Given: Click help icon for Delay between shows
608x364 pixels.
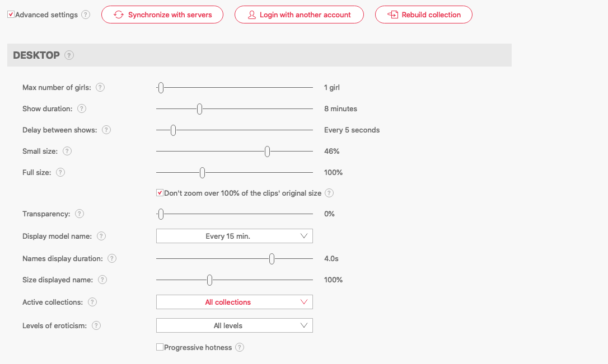Looking at the screenshot, I should [x=106, y=130].
